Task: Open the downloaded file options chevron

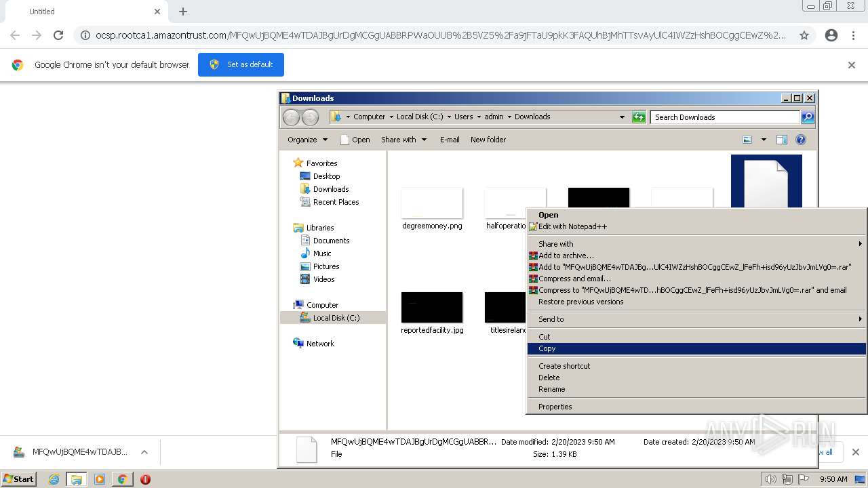Action: click(x=144, y=452)
